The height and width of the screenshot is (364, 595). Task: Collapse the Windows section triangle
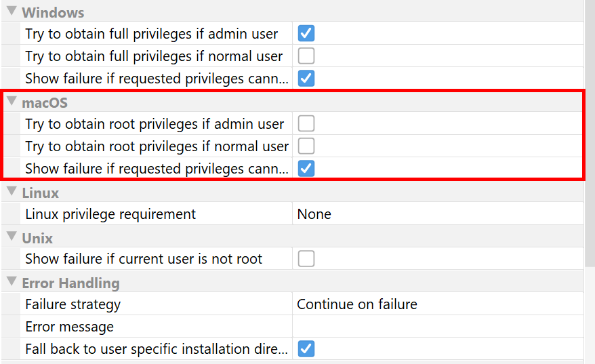(x=12, y=11)
